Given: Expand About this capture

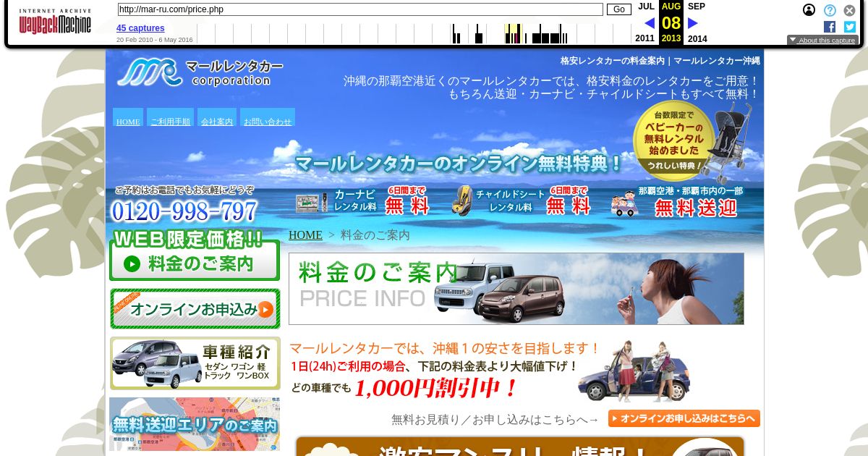Looking at the screenshot, I should coord(822,41).
